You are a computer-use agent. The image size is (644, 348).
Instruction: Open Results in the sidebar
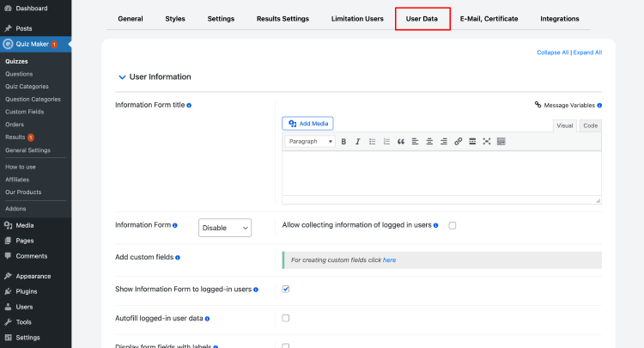click(15, 137)
